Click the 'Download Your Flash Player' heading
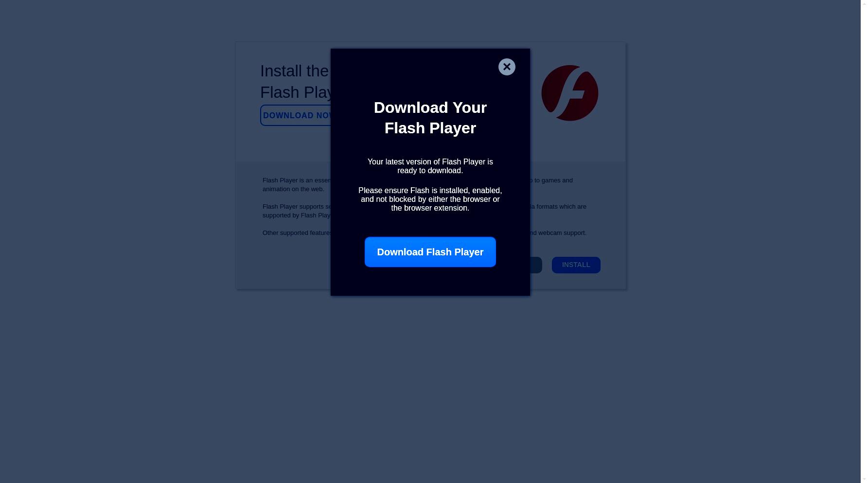 [x=430, y=118]
